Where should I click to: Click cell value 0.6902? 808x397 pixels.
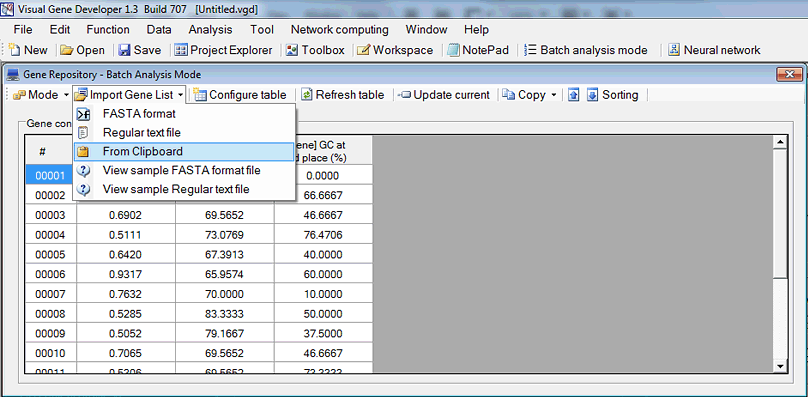[x=125, y=215]
